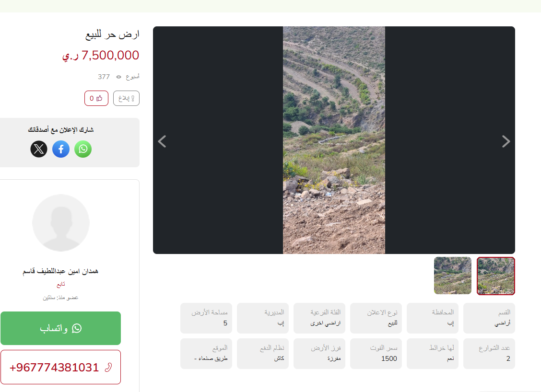Call the number +967774381031
This screenshot has height=392, width=541.
pyautogui.click(x=61, y=367)
